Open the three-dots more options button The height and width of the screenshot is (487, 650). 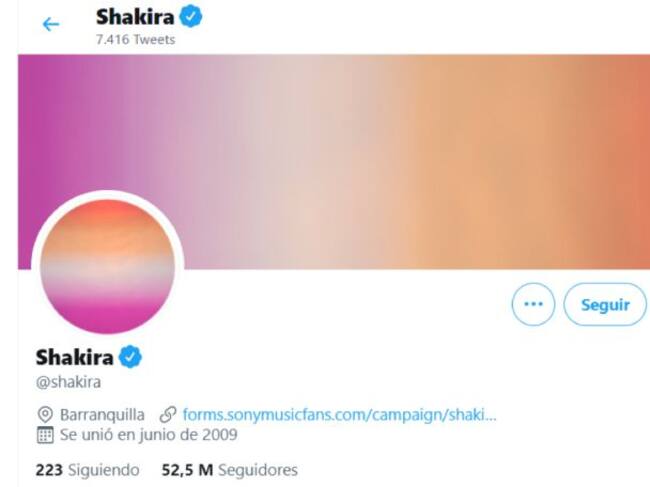[x=533, y=304]
